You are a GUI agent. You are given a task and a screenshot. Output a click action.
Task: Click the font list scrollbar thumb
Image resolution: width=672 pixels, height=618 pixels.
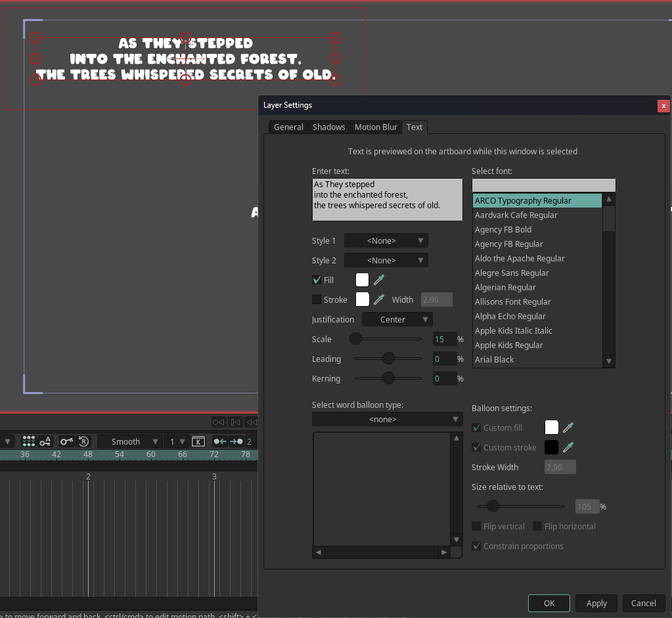coord(608,219)
